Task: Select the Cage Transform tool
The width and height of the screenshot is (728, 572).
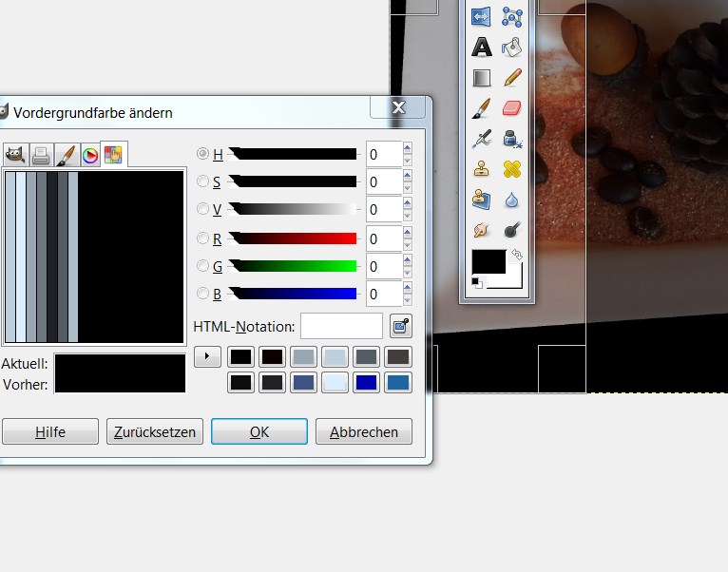Action: click(511, 17)
